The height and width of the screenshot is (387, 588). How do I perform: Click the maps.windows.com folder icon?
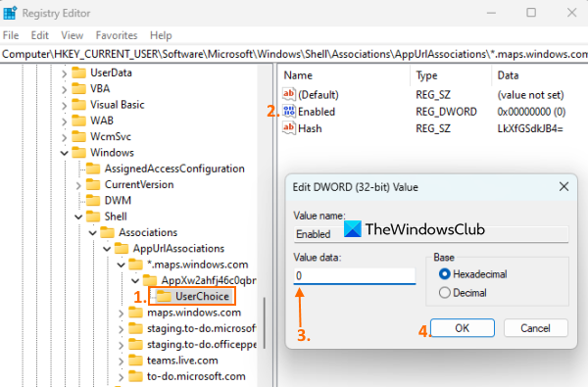[x=136, y=313]
